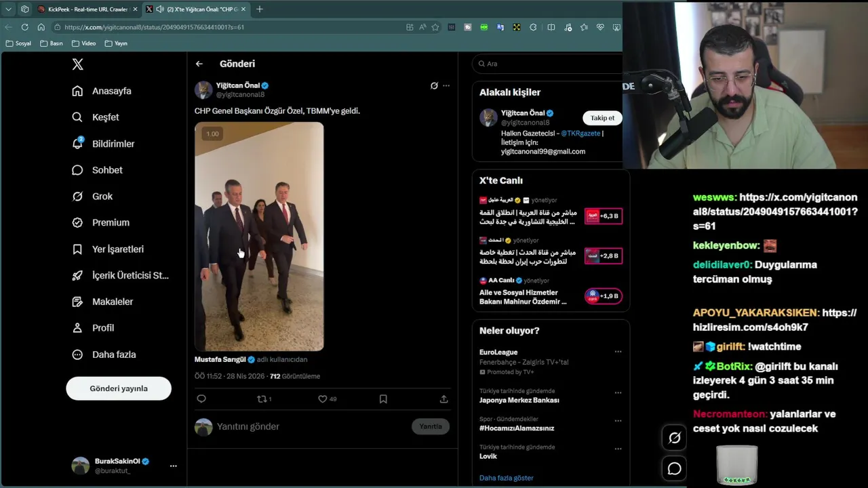The width and height of the screenshot is (868, 488).
Task: Click the reply comment icon
Action: [201, 399]
